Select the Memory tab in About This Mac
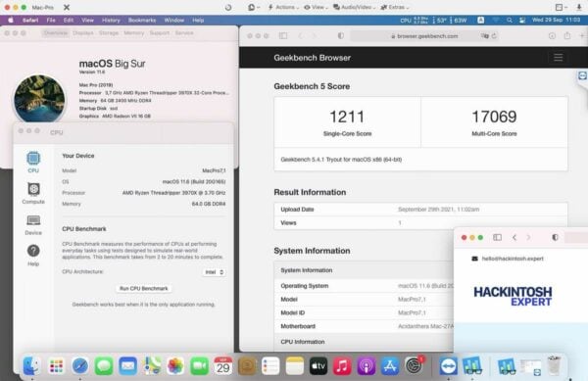588x381 pixels. point(134,33)
